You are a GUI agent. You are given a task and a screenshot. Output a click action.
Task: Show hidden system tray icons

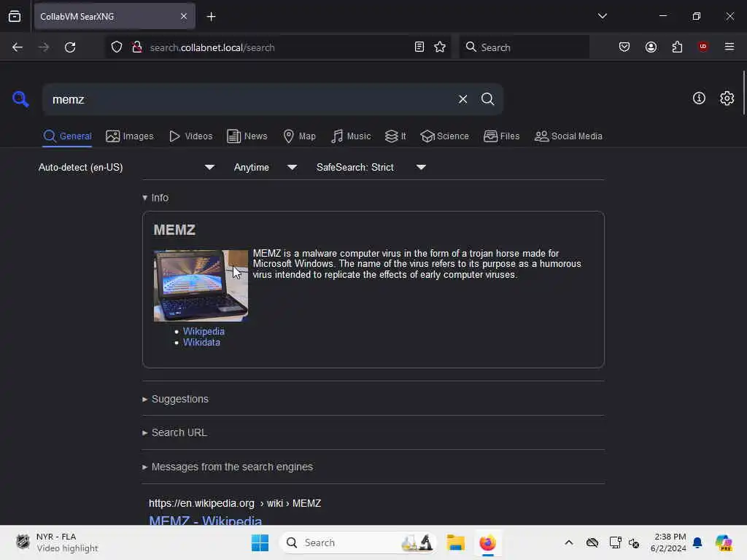569,542
